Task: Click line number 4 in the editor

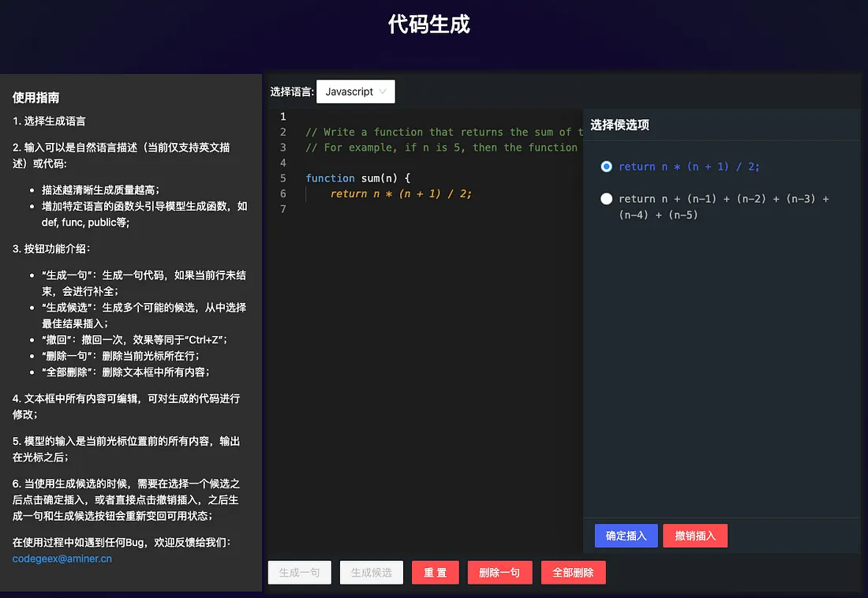Action: [x=282, y=163]
